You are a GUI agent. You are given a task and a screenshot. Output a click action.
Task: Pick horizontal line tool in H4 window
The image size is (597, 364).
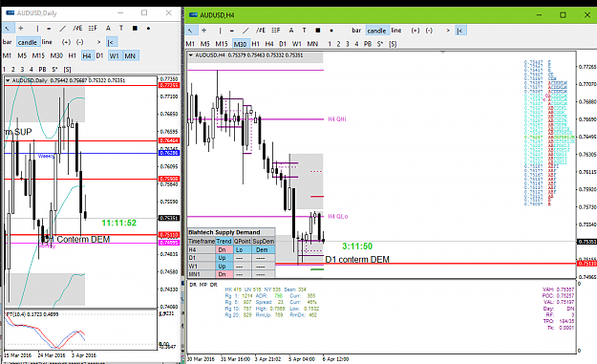click(x=232, y=31)
